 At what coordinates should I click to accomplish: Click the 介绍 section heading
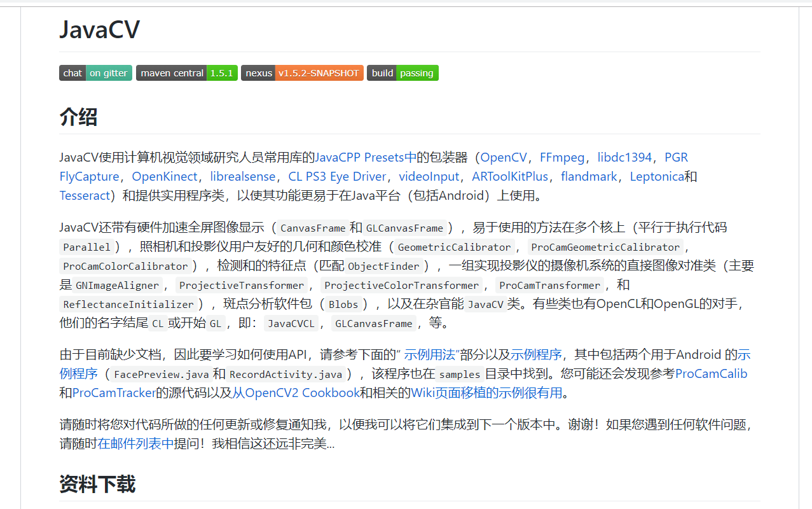(79, 116)
